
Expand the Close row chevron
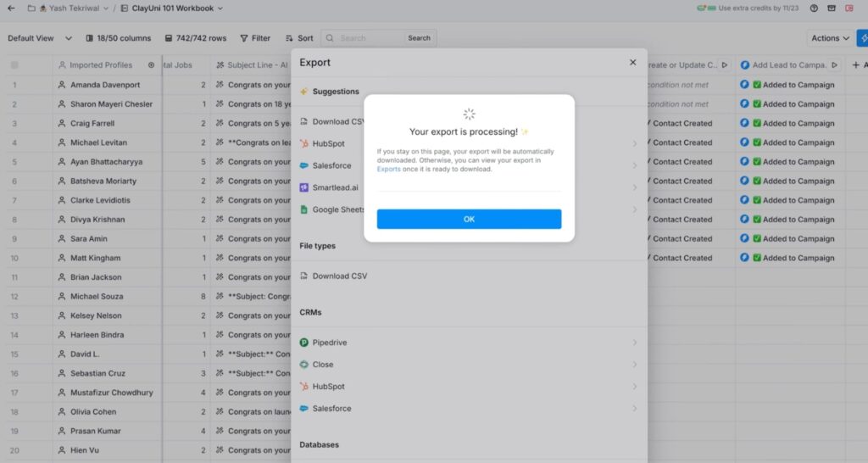click(x=634, y=365)
